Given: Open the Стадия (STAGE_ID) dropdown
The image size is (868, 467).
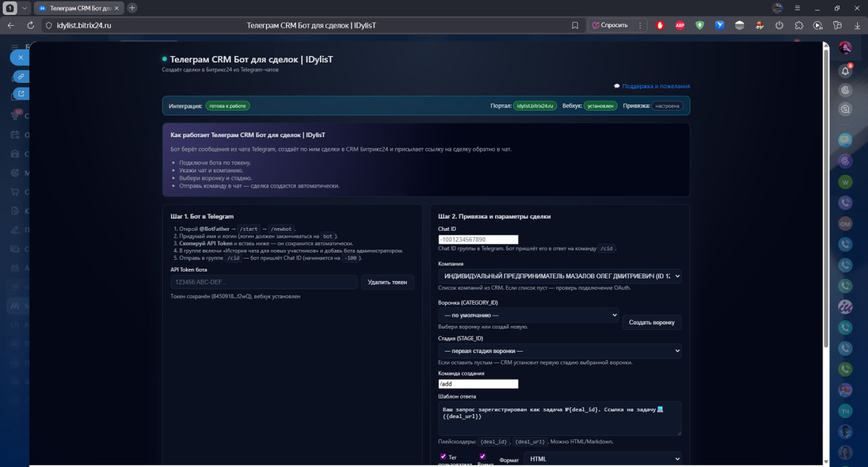Looking at the screenshot, I should 559,351.
